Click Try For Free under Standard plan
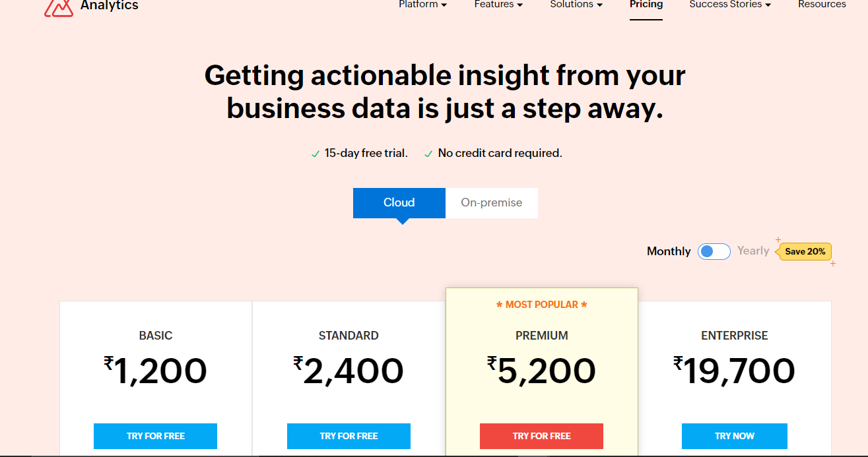The image size is (868, 457). (349, 436)
